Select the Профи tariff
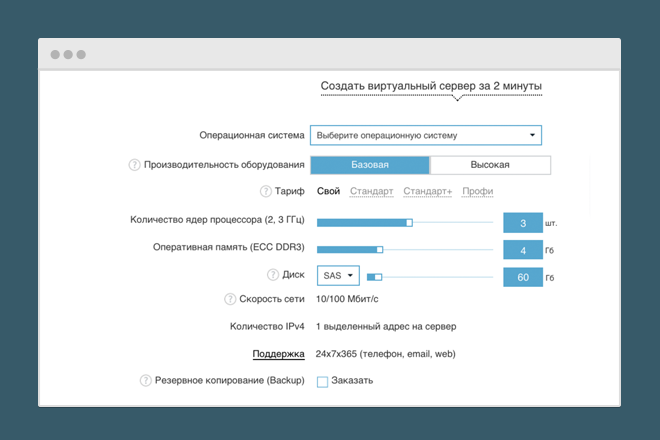660x440 pixels. pos(477,191)
